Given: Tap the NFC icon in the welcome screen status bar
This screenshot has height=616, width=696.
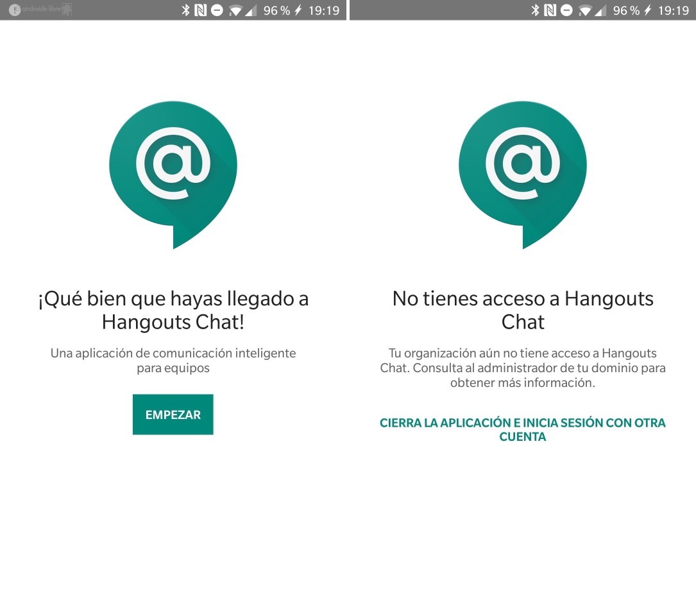Looking at the screenshot, I should (x=201, y=10).
